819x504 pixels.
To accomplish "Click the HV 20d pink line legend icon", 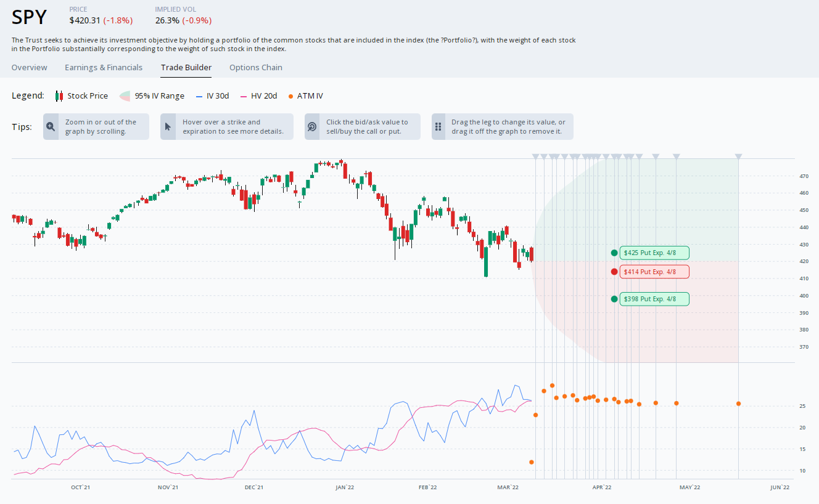I will [x=245, y=96].
